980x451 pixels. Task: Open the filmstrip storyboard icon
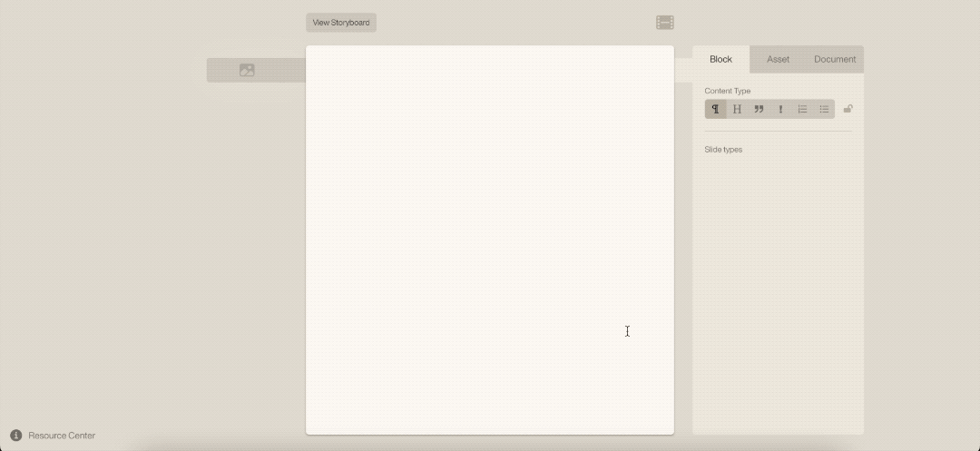pyautogui.click(x=665, y=23)
